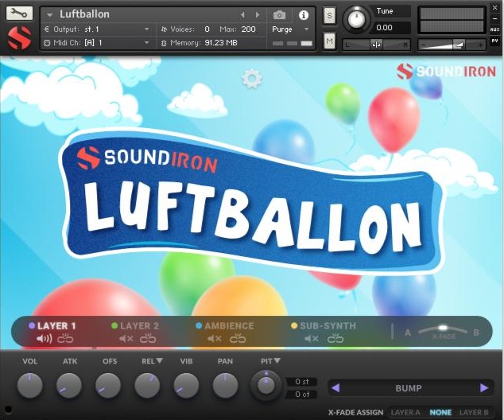Screen dimensions: 504x420
Task: Click the OFS offset knob
Action: tap(108, 385)
